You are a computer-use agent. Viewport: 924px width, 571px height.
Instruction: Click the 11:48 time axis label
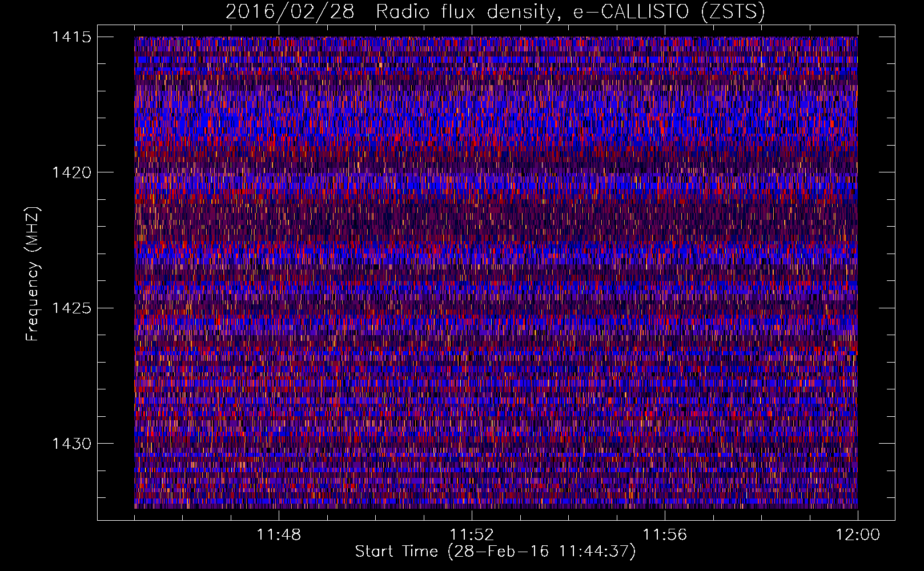[x=279, y=535]
